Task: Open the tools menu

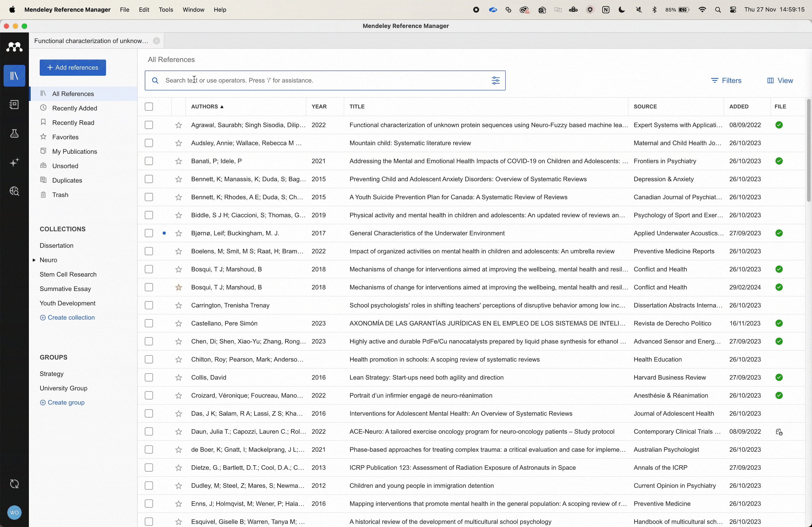Action: [166, 10]
